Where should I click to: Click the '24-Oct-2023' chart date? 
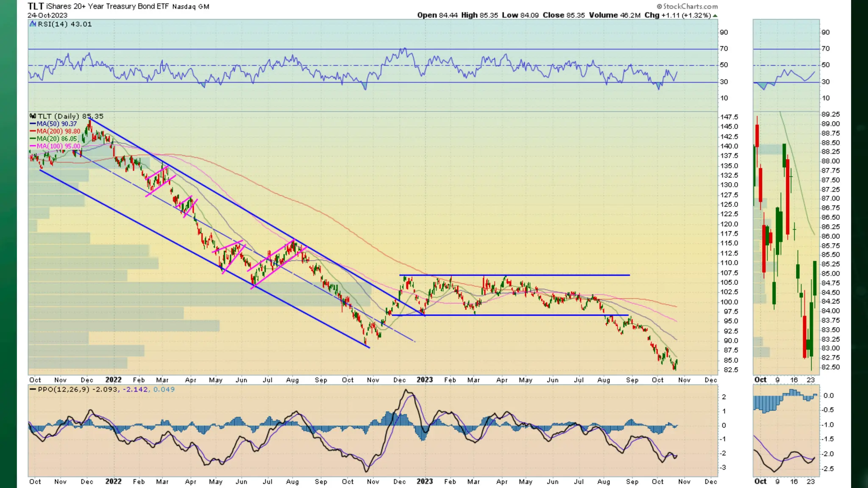(47, 15)
